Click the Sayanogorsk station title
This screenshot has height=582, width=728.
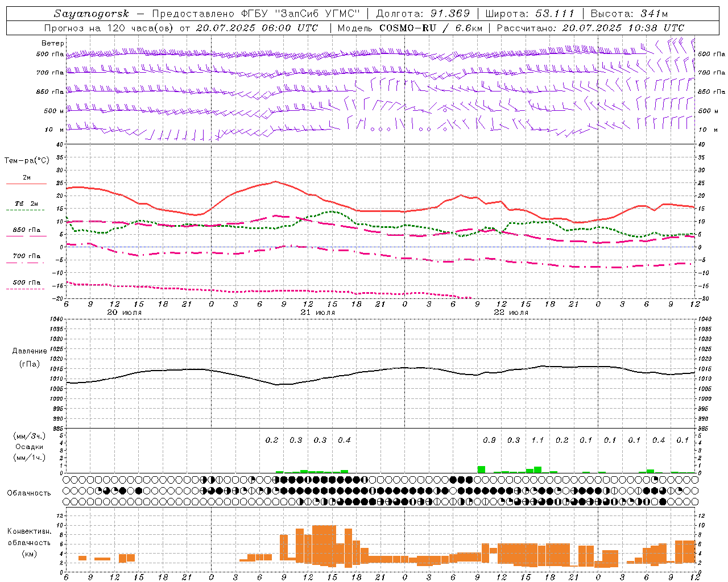pyautogui.click(x=92, y=14)
